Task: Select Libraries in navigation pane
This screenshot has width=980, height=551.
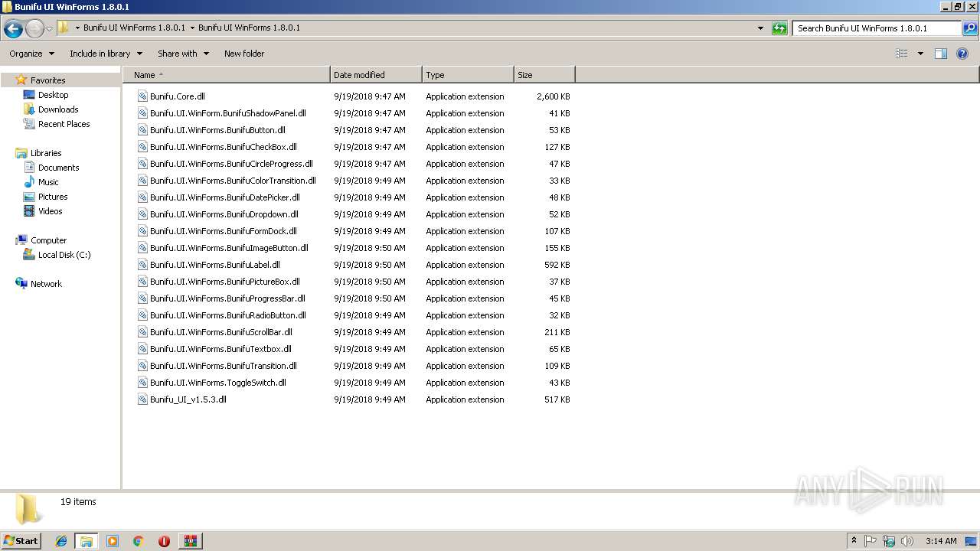Action: coord(46,153)
